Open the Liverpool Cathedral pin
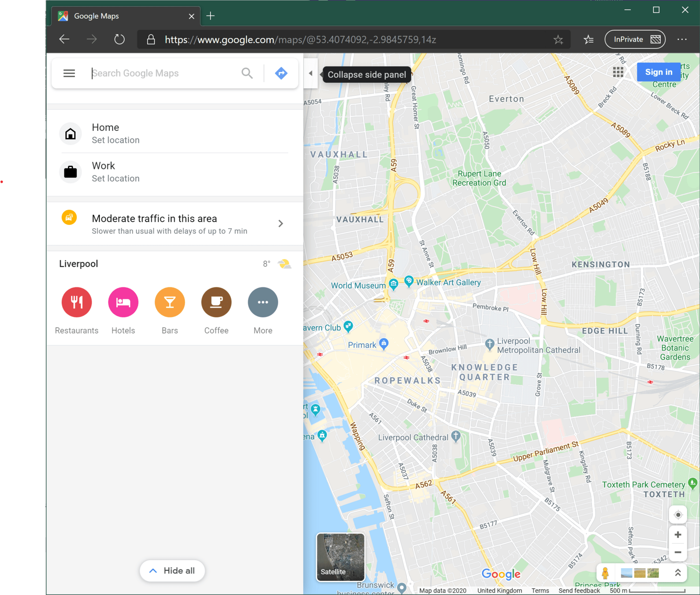 point(456,436)
